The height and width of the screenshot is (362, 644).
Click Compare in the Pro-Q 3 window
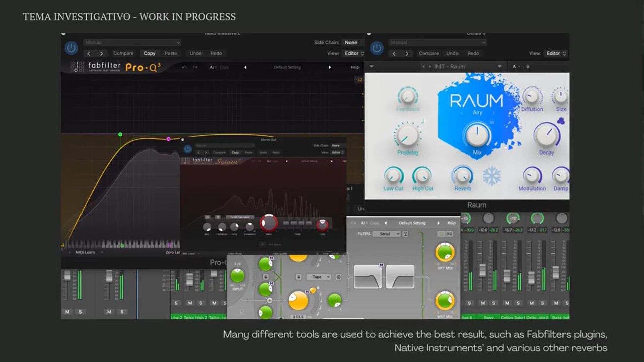tap(123, 53)
